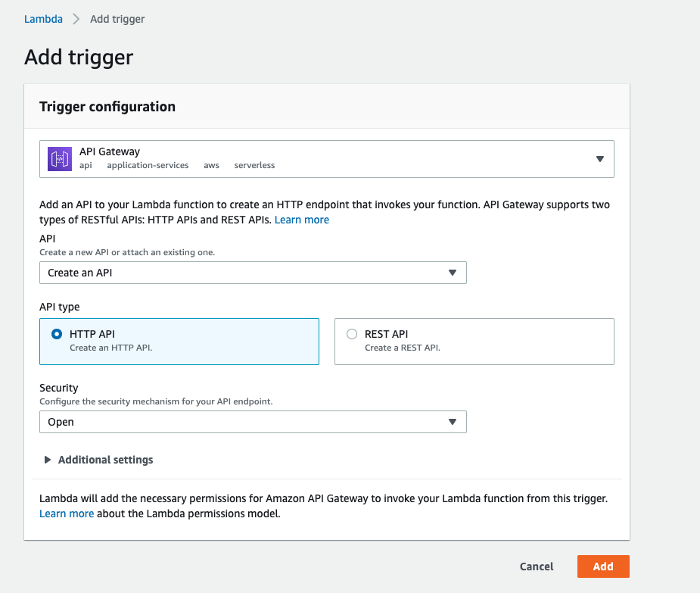Click the Add trigger breadcrumb item
The image size is (700, 593).
117,19
